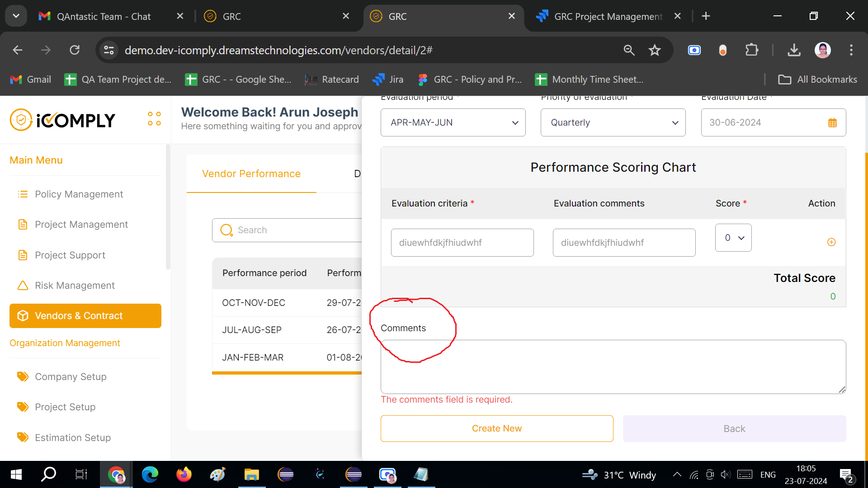Open the Evaluation Date calendar icon

832,122
